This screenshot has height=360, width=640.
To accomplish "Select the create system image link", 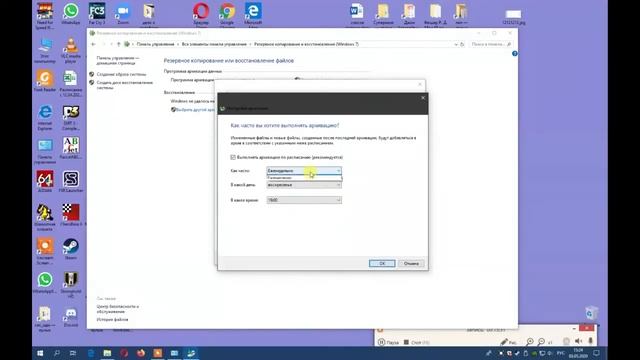I will tap(121, 74).
